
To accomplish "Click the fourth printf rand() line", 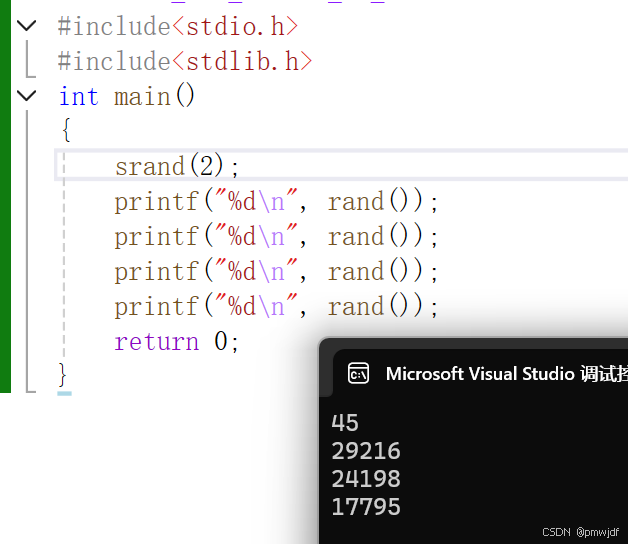I will (x=276, y=306).
